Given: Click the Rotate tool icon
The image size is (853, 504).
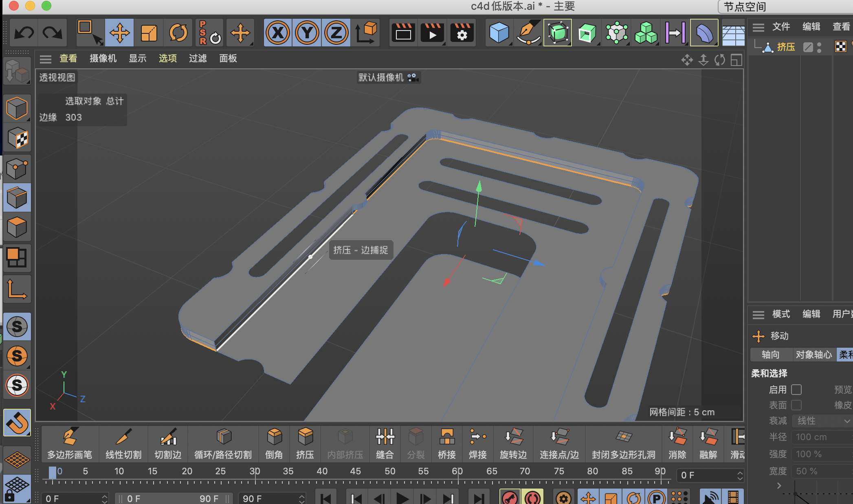Looking at the screenshot, I should tap(178, 33).
